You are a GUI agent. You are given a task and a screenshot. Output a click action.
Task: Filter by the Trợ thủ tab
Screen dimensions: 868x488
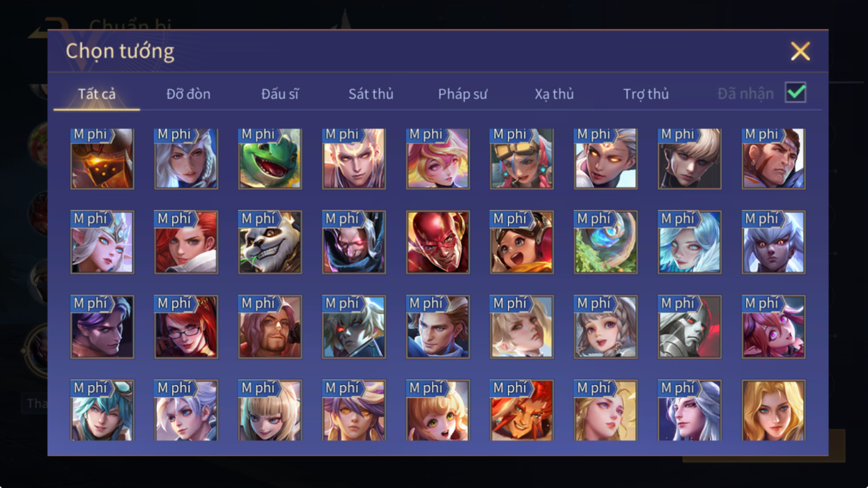pyautogui.click(x=646, y=94)
